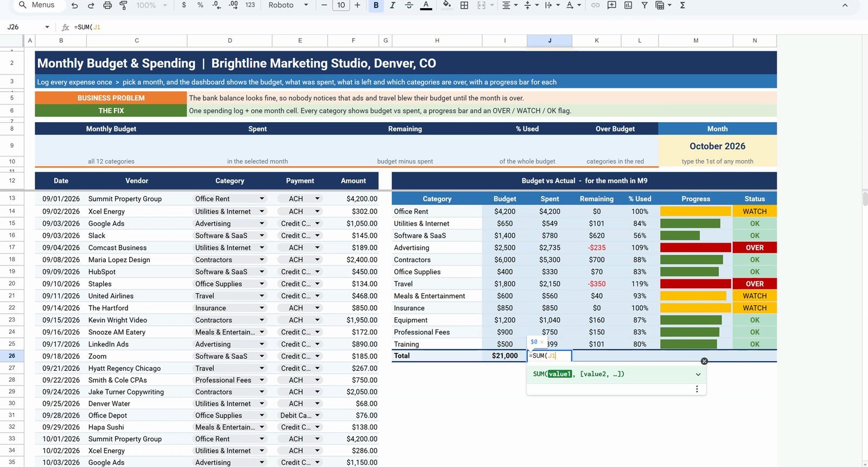Toggle strikethrough formatting

click(x=409, y=5)
